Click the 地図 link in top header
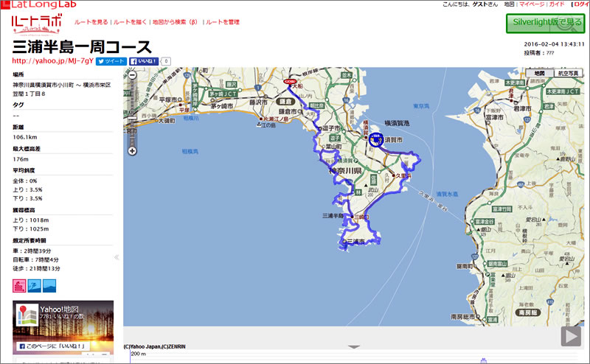The height and width of the screenshot is (364, 590). coord(509,4)
